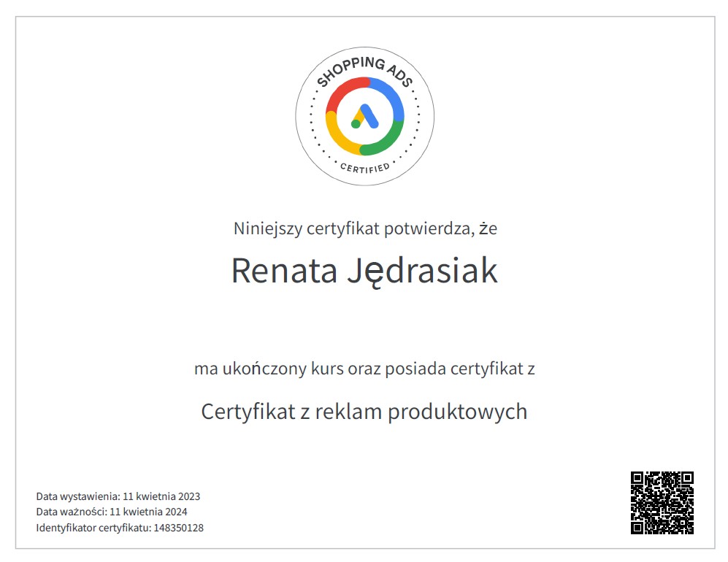Click the certificate ID number 148350128
The width and height of the screenshot is (728, 562).
(x=178, y=528)
